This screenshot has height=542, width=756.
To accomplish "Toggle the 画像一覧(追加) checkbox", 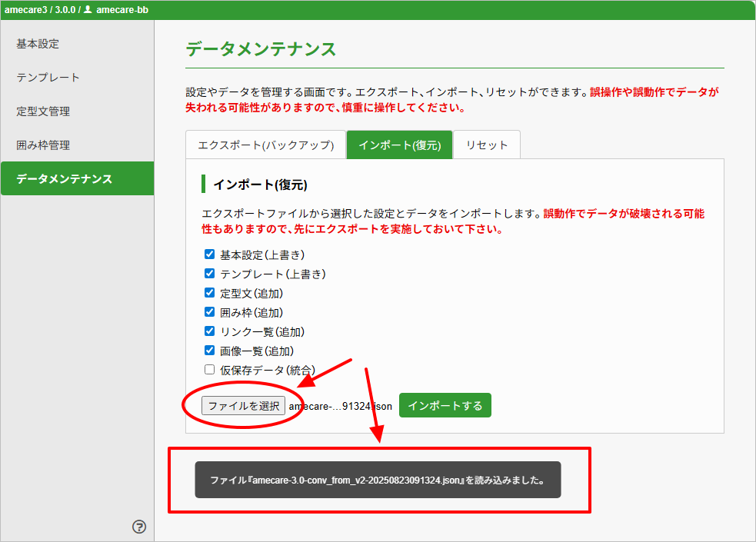I will click(209, 351).
